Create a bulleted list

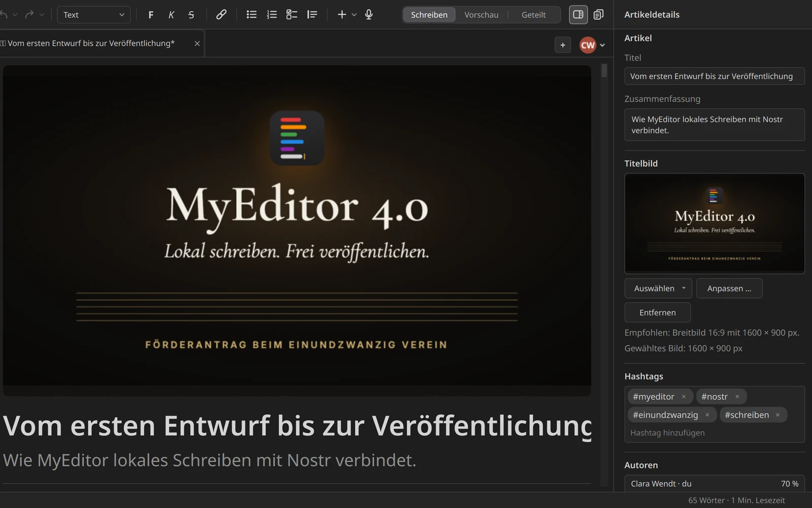(251, 15)
